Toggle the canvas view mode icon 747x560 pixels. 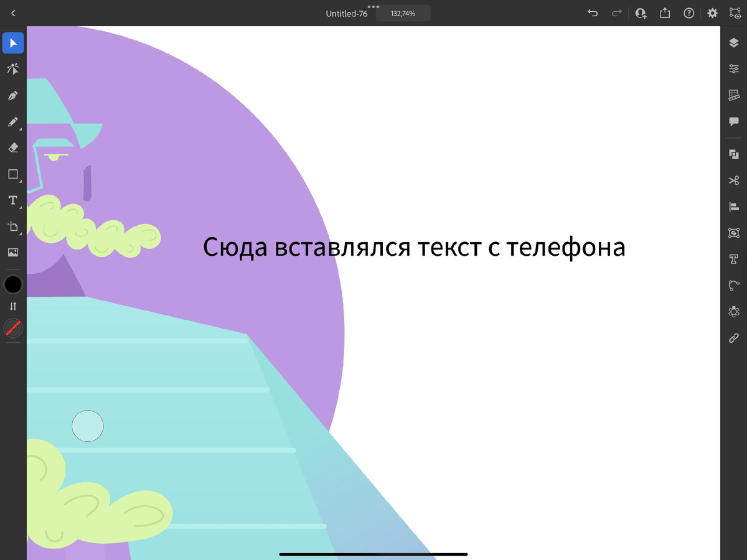(735, 13)
